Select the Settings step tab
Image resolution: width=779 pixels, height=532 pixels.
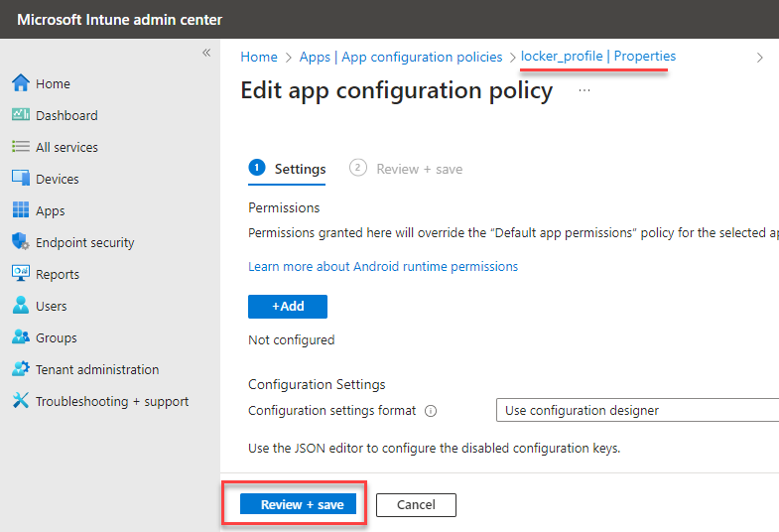point(287,169)
